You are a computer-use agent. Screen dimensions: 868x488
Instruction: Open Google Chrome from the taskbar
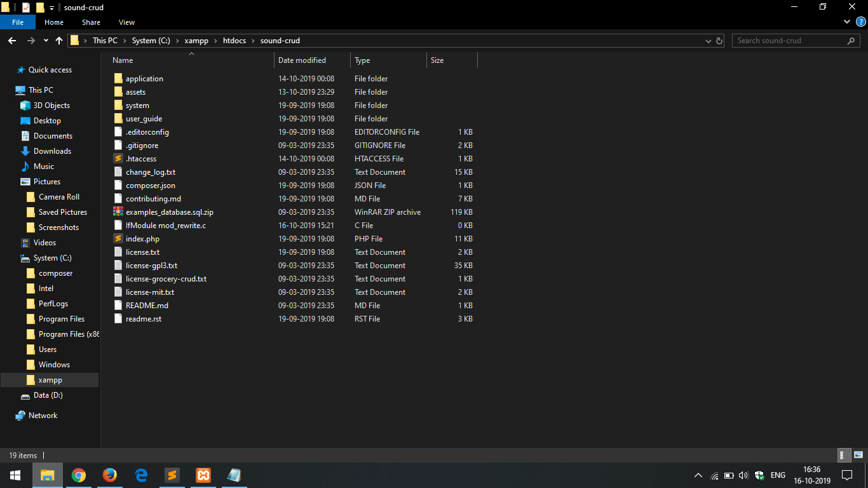click(x=79, y=475)
